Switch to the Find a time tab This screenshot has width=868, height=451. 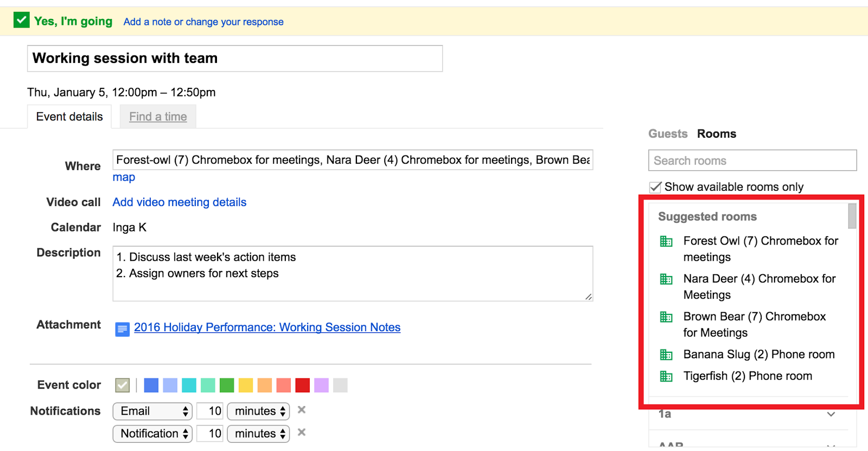coord(158,117)
